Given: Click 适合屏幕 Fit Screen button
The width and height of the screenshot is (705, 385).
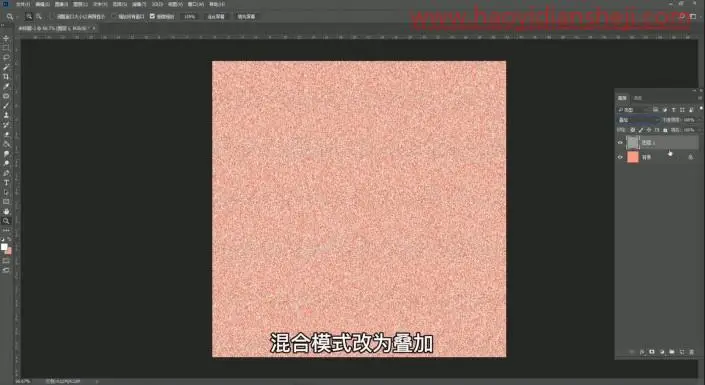Looking at the screenshot, I should (x=216, y=17).
